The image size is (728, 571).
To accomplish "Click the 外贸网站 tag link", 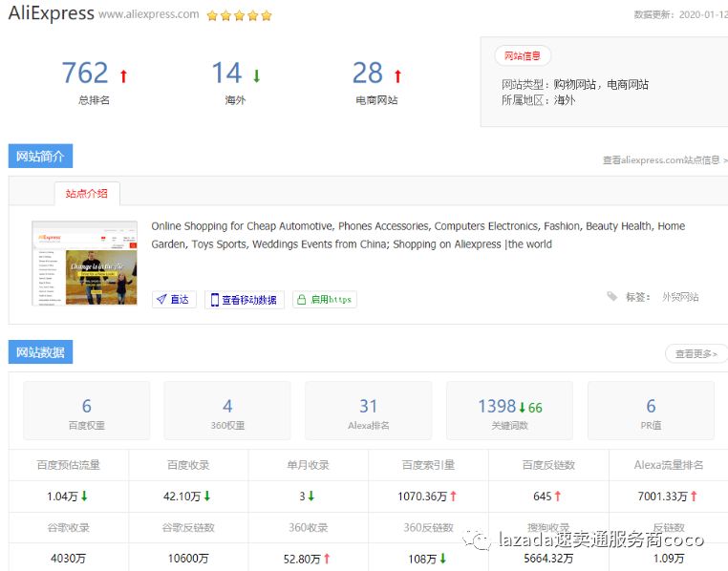I will [x=680, y=297].
